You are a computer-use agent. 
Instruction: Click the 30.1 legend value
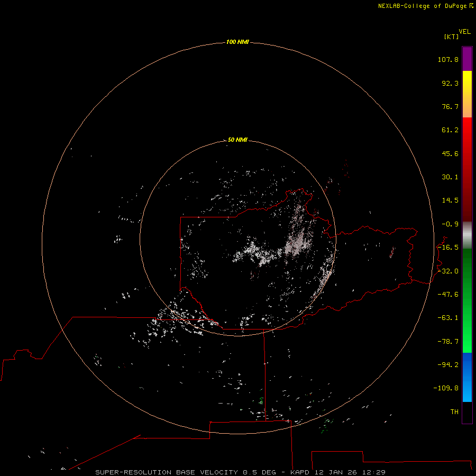pyautogui.click(x=450, y=177)
